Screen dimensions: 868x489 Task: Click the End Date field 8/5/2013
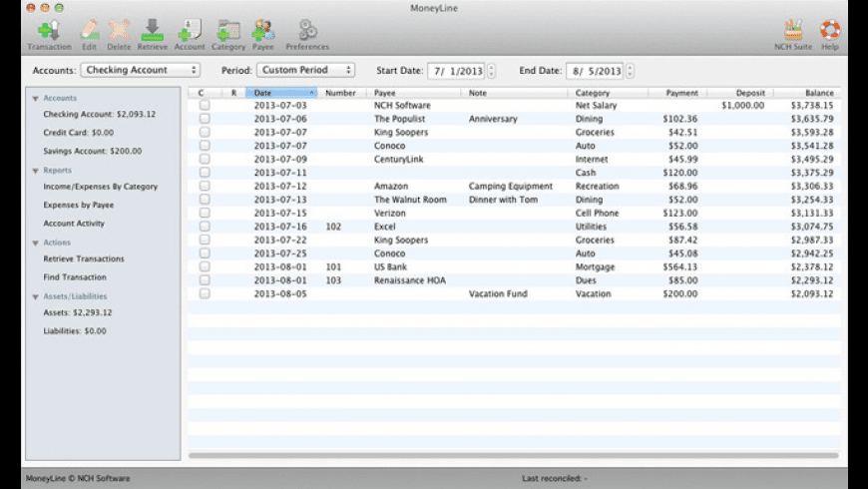point(595,71)
